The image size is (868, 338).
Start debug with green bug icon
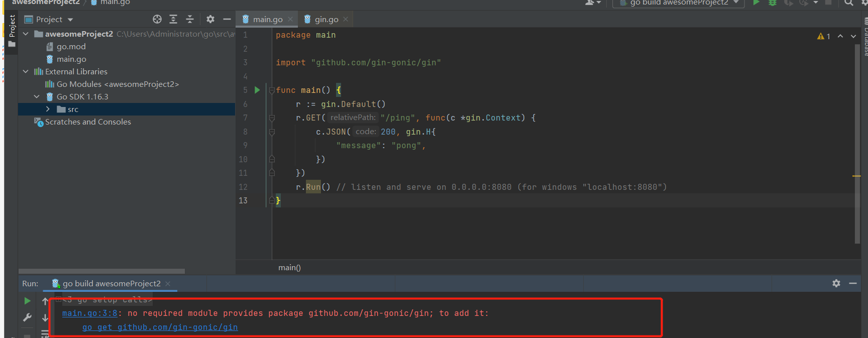(x=773, y=3)
